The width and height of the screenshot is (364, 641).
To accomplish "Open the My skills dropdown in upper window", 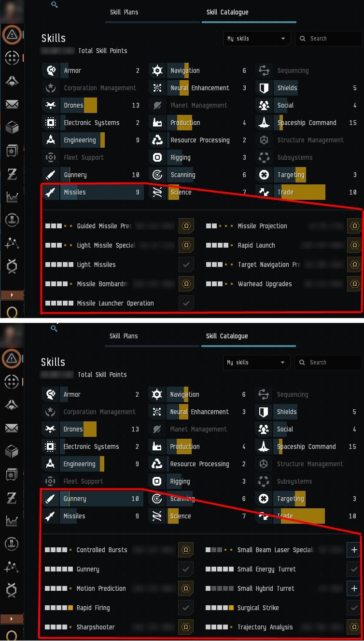I will click(256, 39).
